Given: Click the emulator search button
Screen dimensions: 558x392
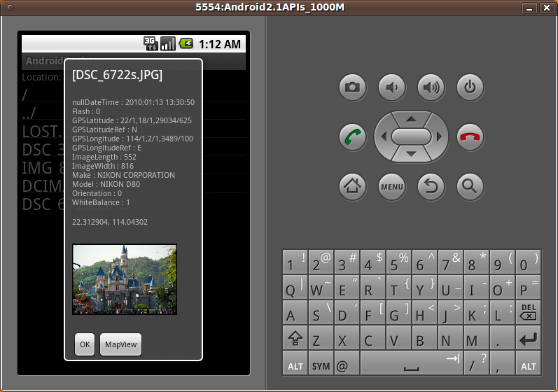Looking at the screenshot, I should pos(470,186).
